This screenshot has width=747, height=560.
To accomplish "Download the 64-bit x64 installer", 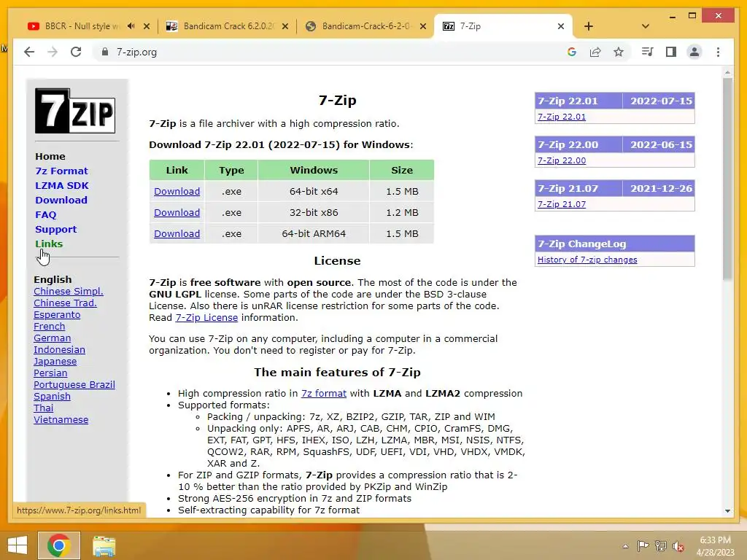I will [x=177, y=192].
